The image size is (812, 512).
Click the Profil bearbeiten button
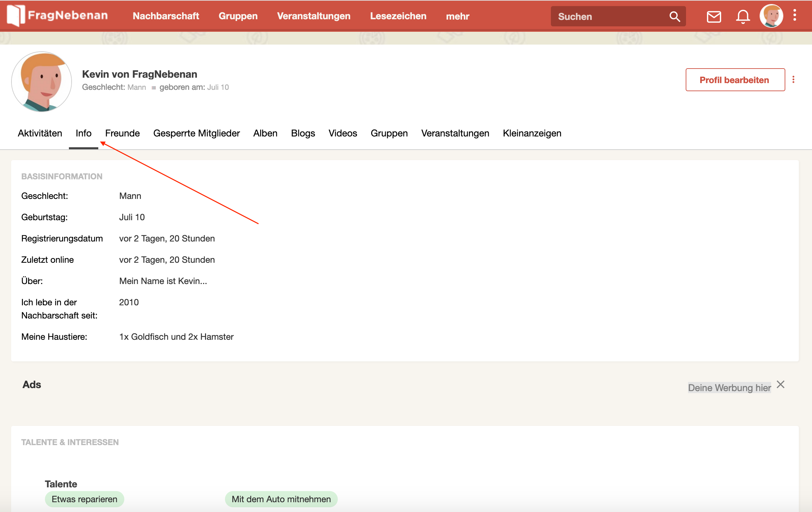[735, 80]
